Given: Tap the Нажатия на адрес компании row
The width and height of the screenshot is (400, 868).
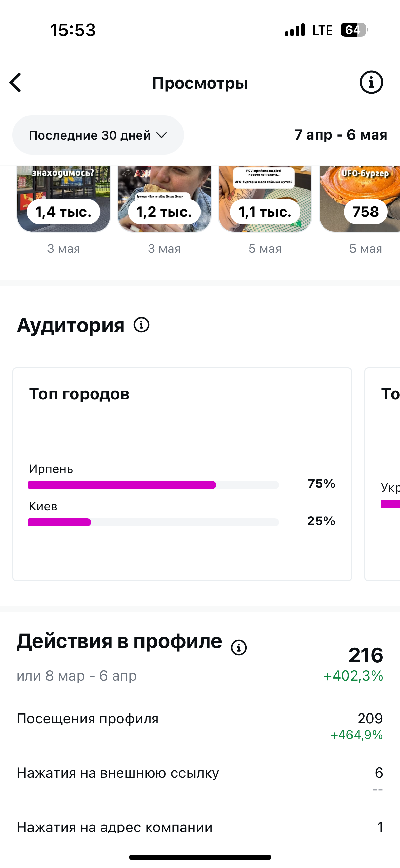Looking at the screenshot, I should [x=200, y=827].
